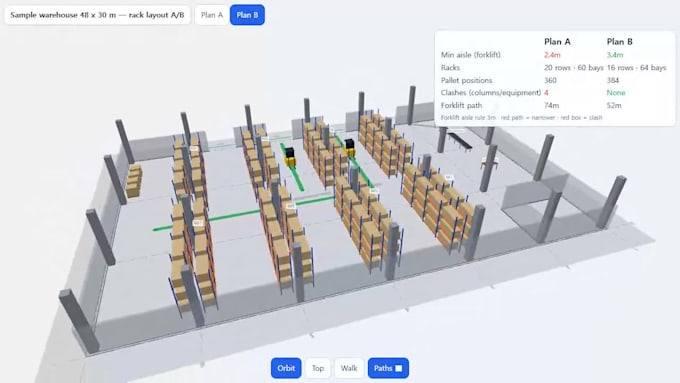680x383 pixels.
Task: Click the 384 pallet positions value
Action: [x=613, y=80]
